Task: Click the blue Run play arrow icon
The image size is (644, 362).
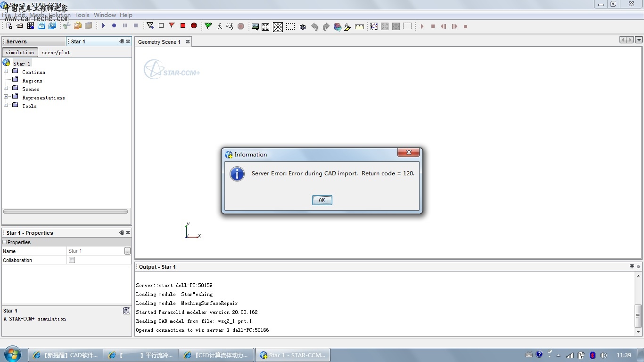Action: 103,26
